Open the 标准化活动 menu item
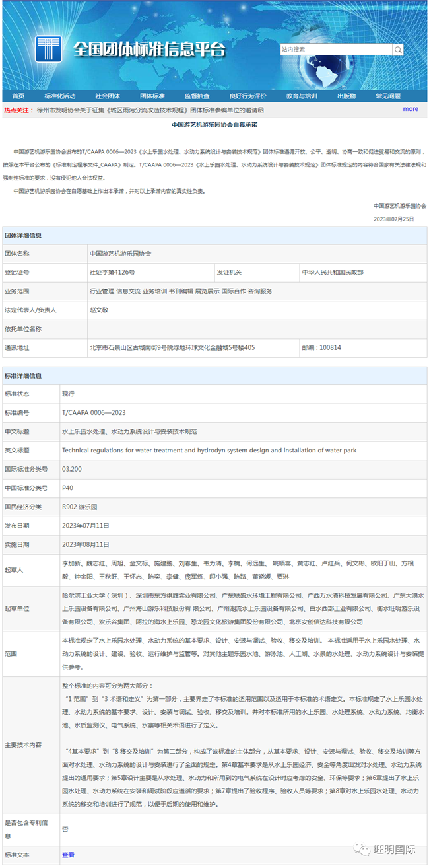The height and width of the screenshot is (868, 429). [59, 96]
